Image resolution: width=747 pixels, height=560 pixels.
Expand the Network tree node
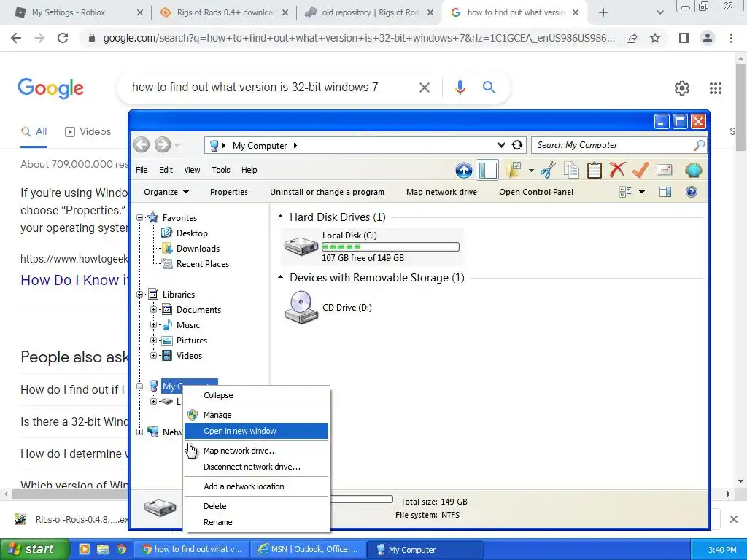click(139, 432)
